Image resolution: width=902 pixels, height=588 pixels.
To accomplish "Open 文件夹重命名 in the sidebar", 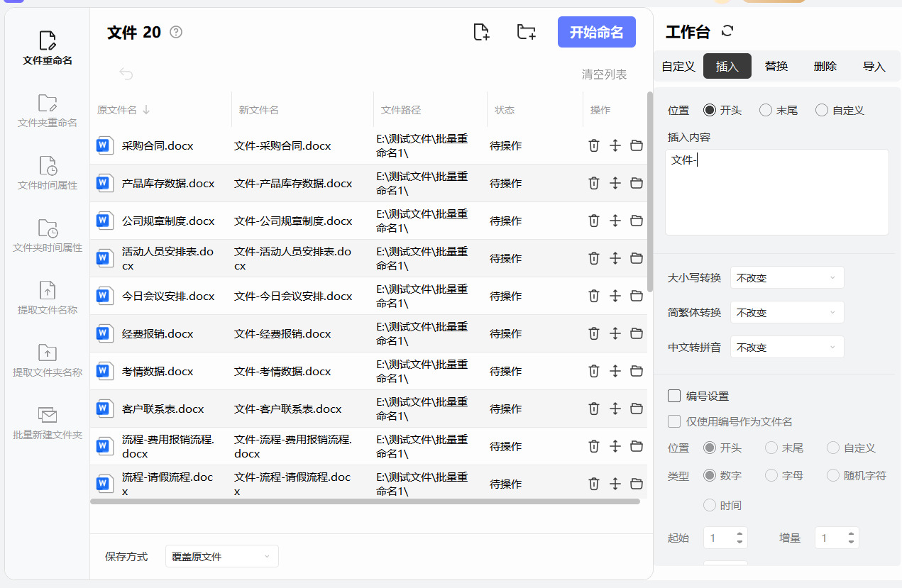I will (x=48, y=111).
